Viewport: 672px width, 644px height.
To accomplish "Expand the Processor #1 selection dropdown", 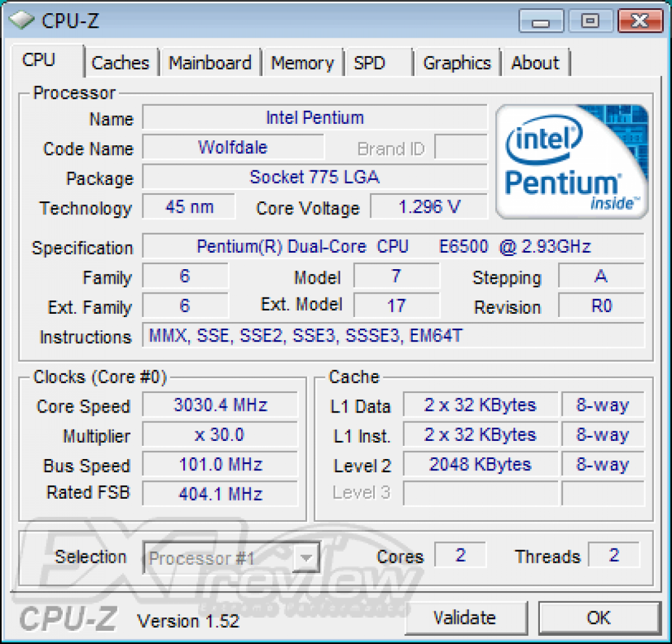I will (x=306, y=558).
